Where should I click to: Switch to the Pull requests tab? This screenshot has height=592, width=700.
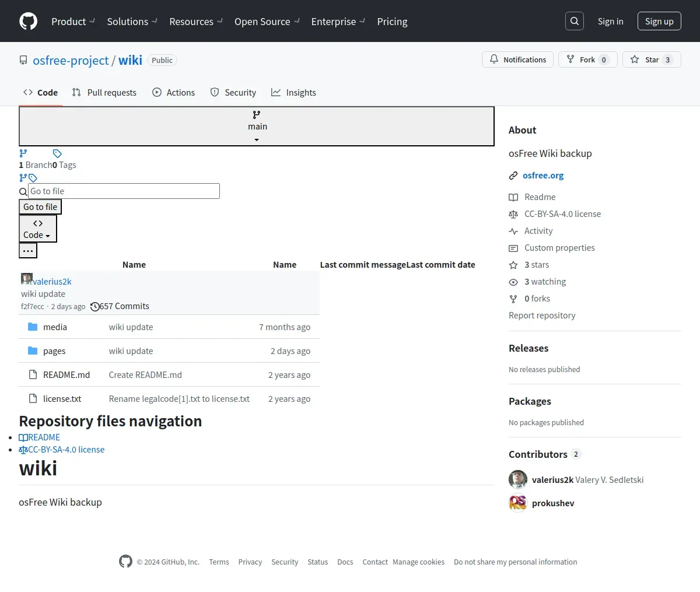104,92
